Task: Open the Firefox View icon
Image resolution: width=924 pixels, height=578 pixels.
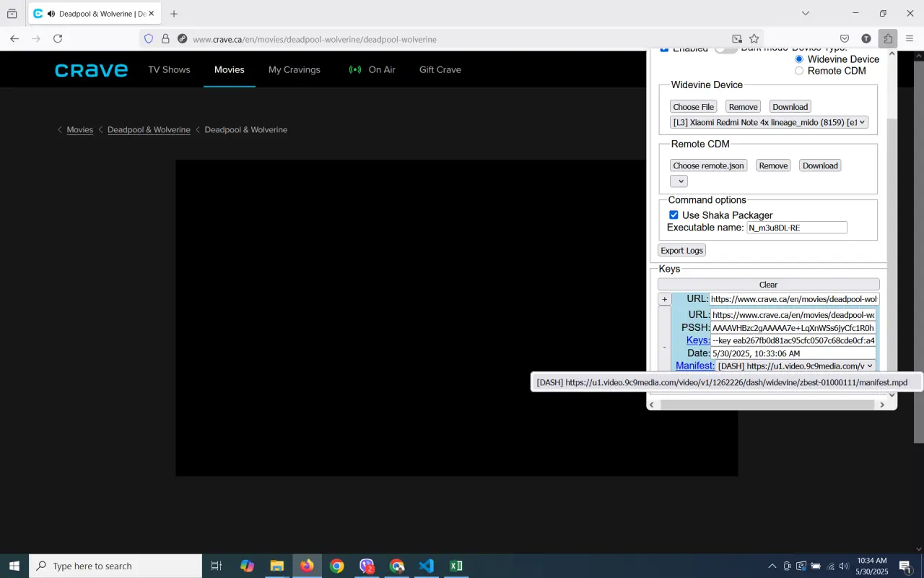Action: tap(12, 14)
